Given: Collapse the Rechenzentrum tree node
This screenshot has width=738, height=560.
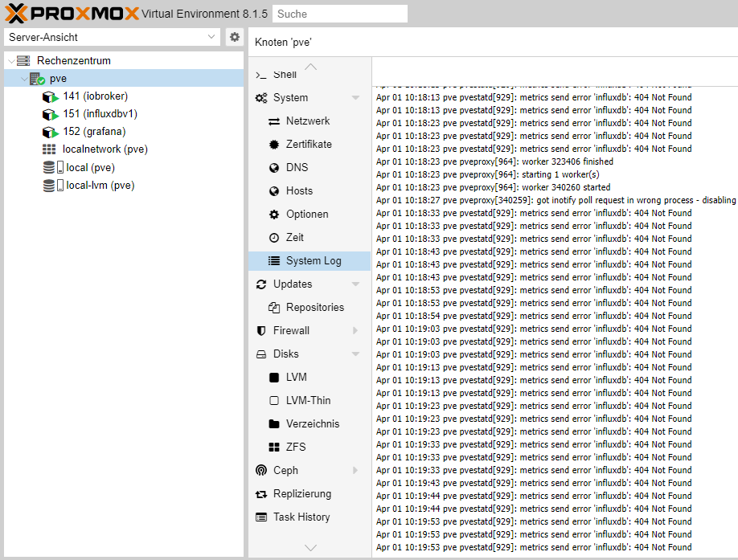Looking at the screenshot, I should point(11,61).
